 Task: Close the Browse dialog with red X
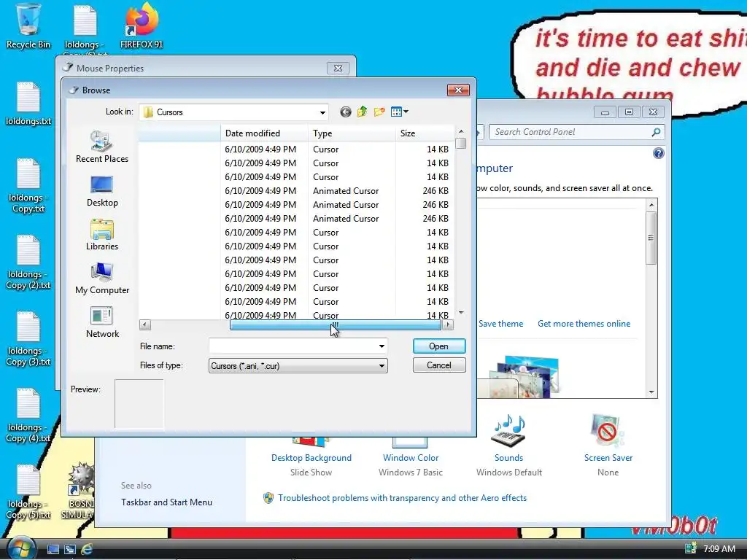[x=458, y=90]
